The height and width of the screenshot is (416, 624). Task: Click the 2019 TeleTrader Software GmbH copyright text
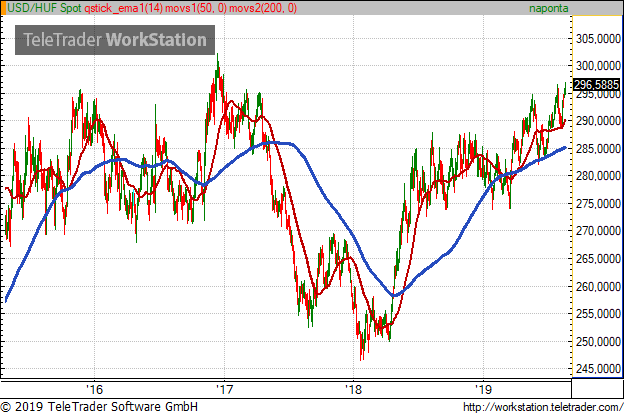point(99,407)
